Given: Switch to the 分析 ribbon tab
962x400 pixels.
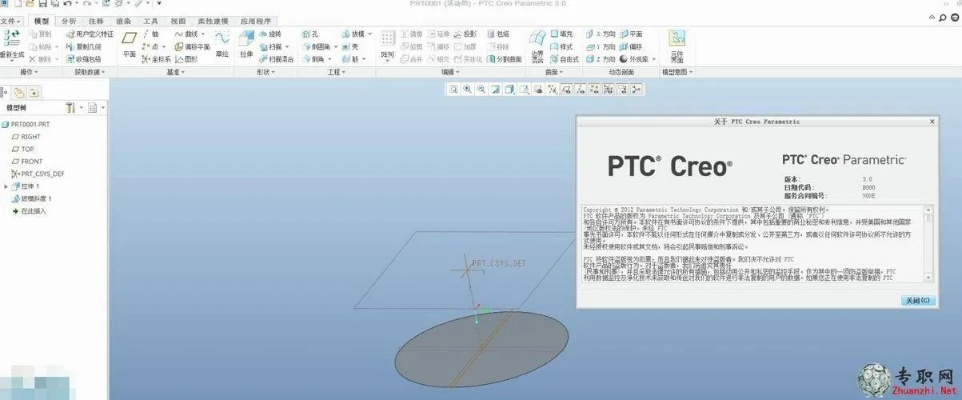Looking at the screenshot, I should tap(68, 20).
